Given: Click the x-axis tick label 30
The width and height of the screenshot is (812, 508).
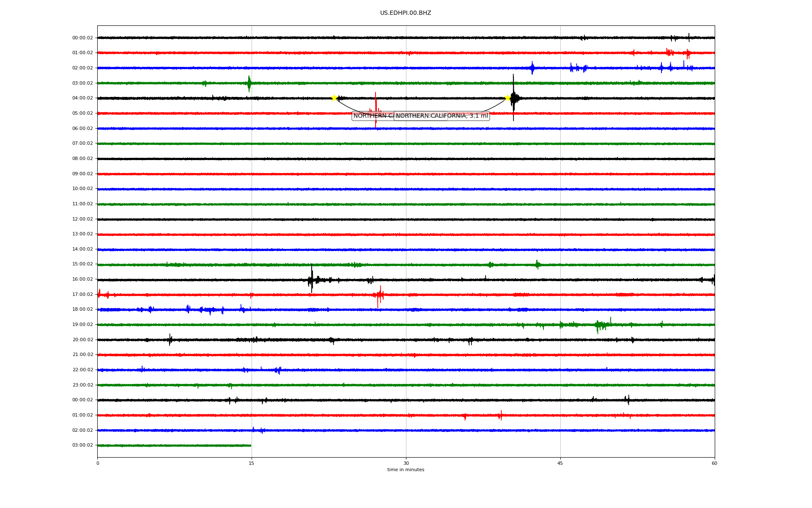Looking at the screenshot, I should click(406, 463).
